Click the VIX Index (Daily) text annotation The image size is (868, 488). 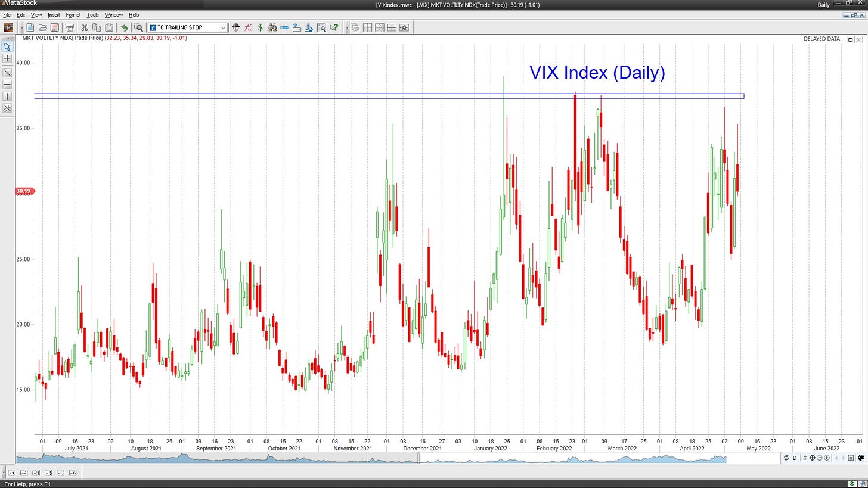coord(597,73)
